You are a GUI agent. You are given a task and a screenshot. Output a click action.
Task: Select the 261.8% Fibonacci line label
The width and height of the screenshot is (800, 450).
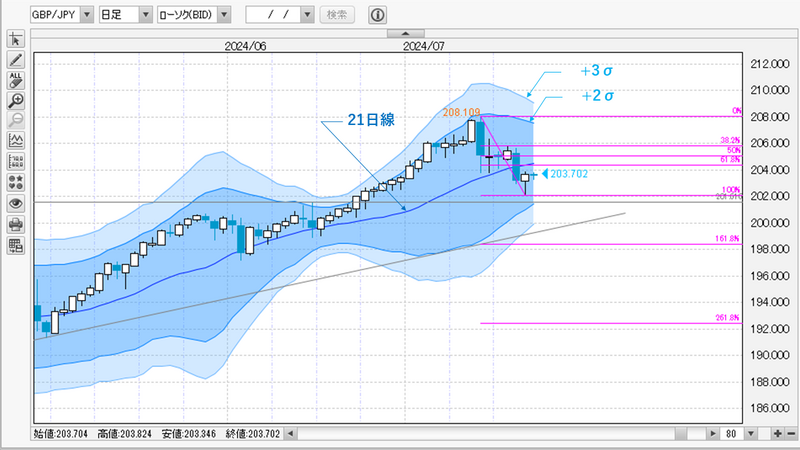(727, 318)
